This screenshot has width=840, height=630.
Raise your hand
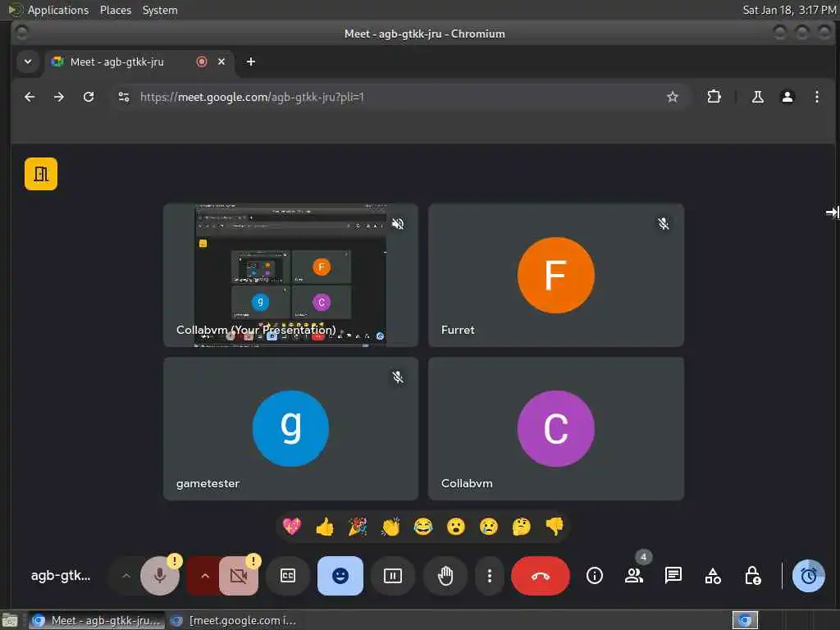(445, 576)
